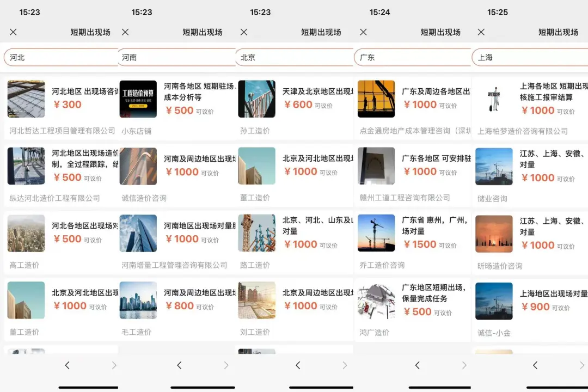Open the 工程造价预算 listing thumbnail

(139, 101)
